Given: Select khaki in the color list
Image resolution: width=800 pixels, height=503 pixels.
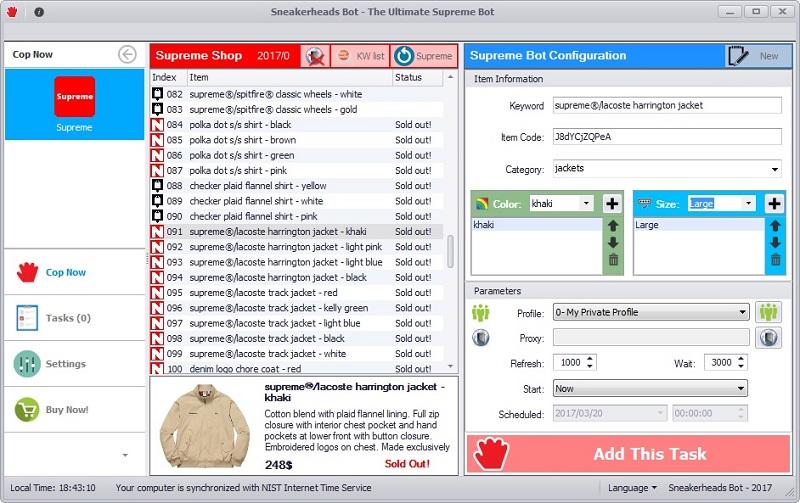Looking at the screenshot, I should click(537, 225).
